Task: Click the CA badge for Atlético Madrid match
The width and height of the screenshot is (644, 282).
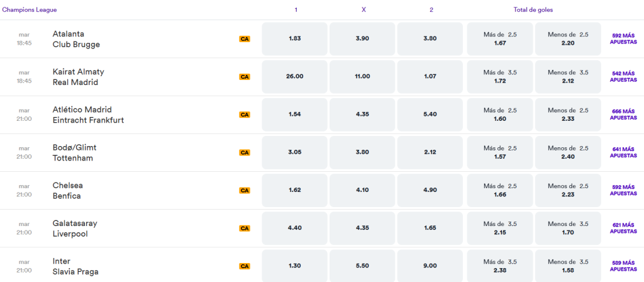Action: [245, 115]
